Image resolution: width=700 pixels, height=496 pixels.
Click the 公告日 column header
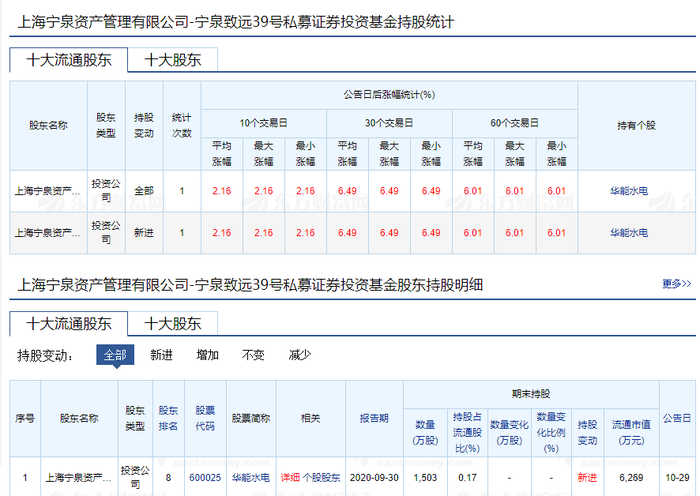click(677, 418)
